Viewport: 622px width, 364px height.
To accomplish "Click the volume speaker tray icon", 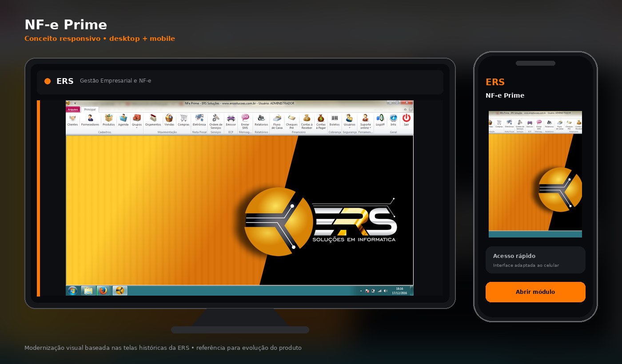I will click(385, 291).
